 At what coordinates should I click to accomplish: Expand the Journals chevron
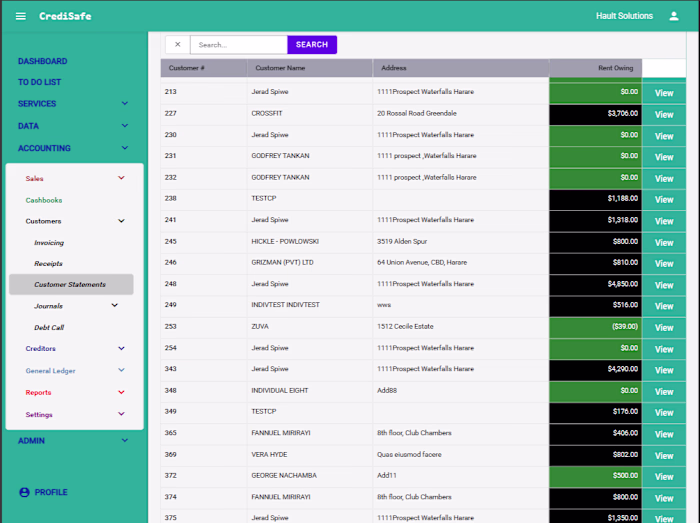(115, 306)
